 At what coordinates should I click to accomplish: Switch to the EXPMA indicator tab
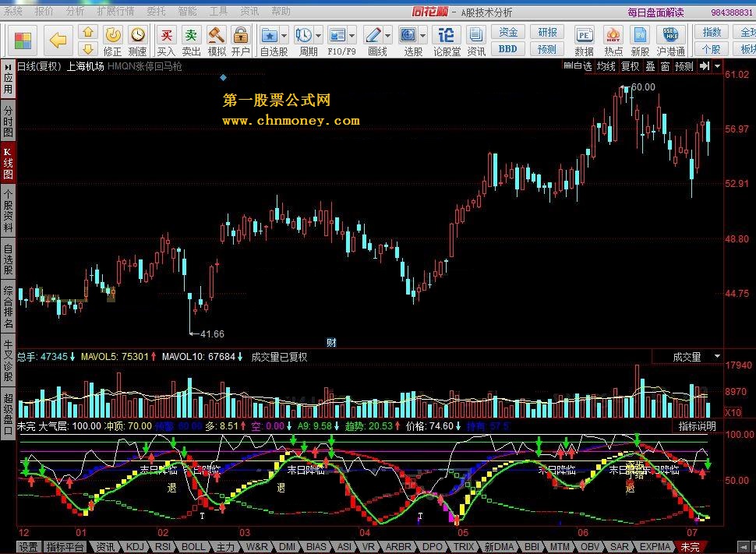655,547
